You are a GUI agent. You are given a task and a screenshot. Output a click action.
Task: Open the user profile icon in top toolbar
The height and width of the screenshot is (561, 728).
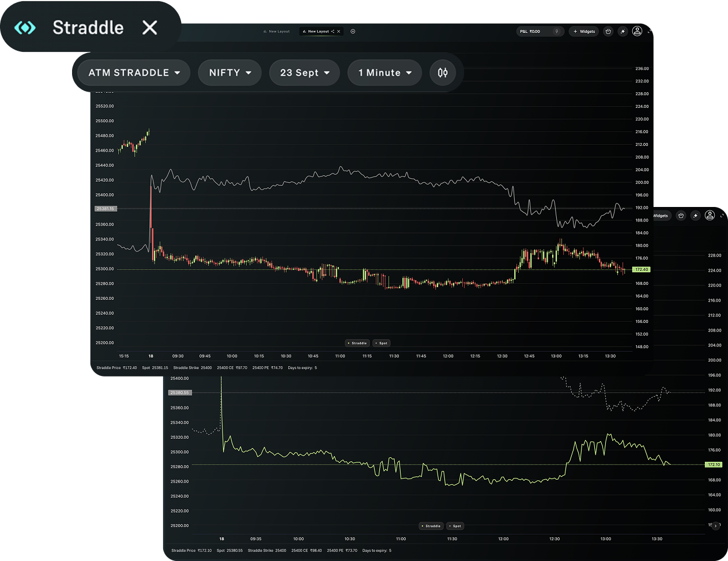[x=637, y=31]
